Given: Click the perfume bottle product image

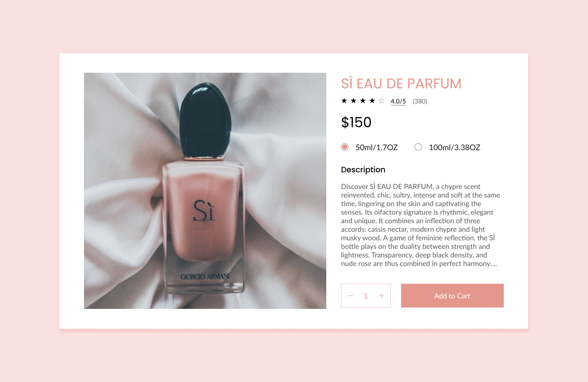Looking at the screenshot, I should coord(205,191).
